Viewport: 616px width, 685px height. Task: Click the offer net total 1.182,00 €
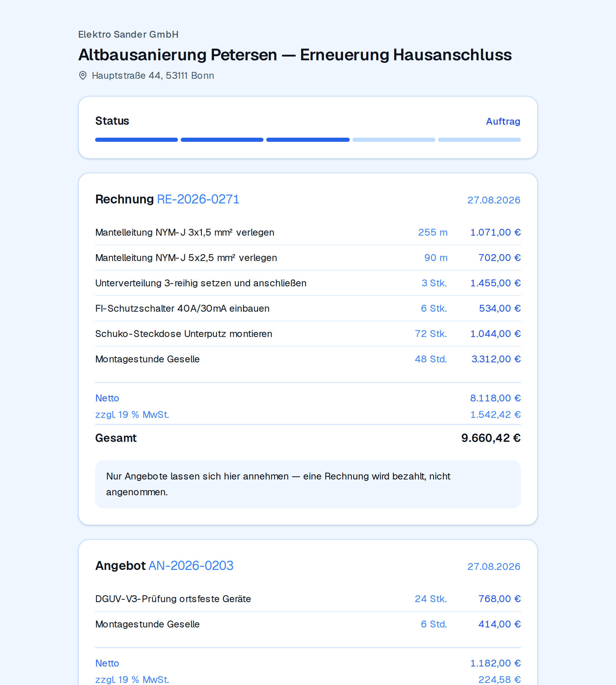click(496, 663)
